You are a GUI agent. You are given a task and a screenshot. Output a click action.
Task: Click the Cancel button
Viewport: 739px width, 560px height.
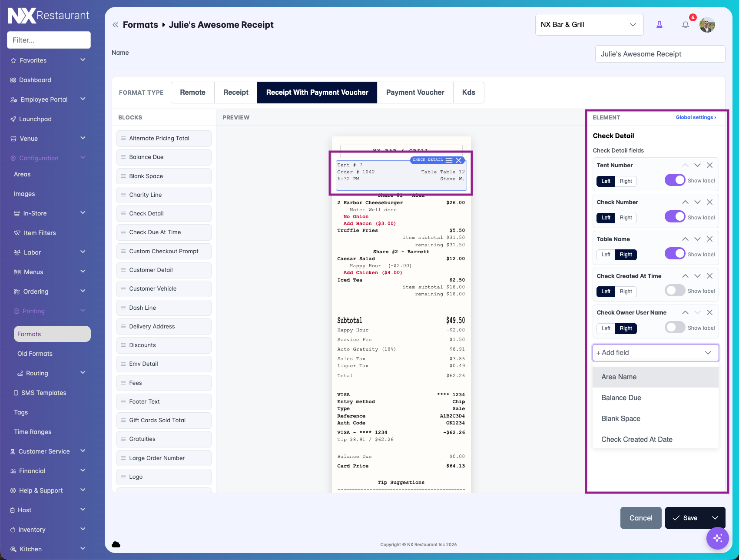pyautogui.click(x=641, y=518)
